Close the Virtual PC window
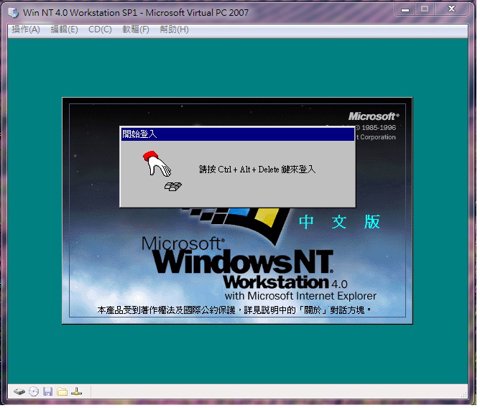 coord(451,10)
